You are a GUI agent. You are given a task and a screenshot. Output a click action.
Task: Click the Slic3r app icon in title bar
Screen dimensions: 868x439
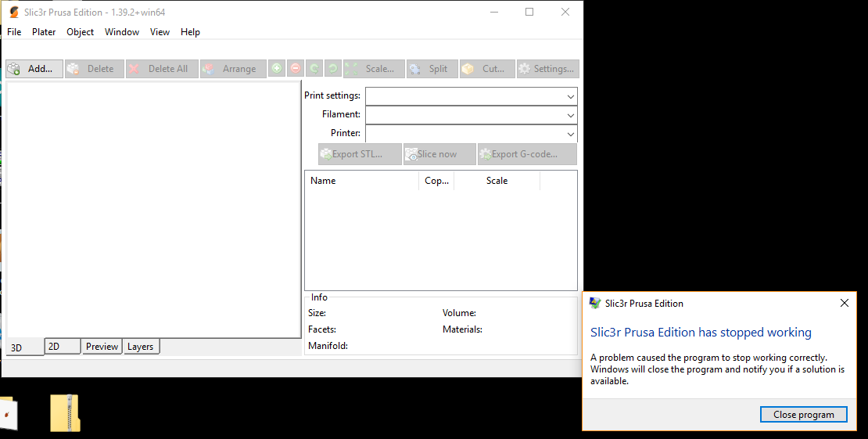[x=14, y=13]
